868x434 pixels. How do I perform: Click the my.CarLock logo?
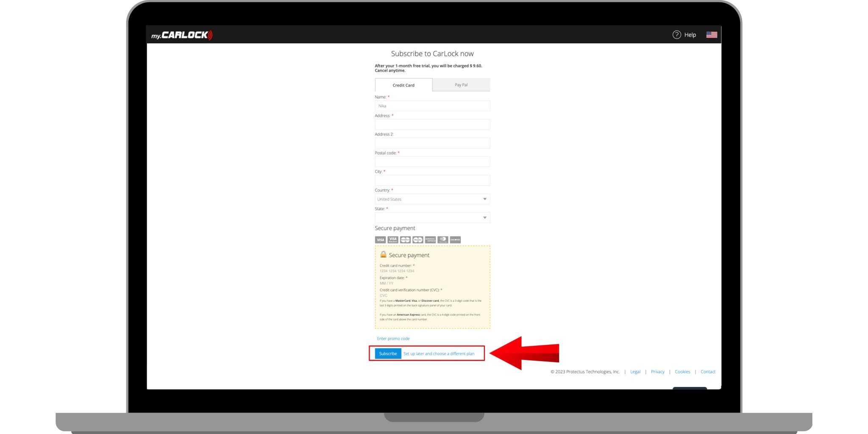181,35
